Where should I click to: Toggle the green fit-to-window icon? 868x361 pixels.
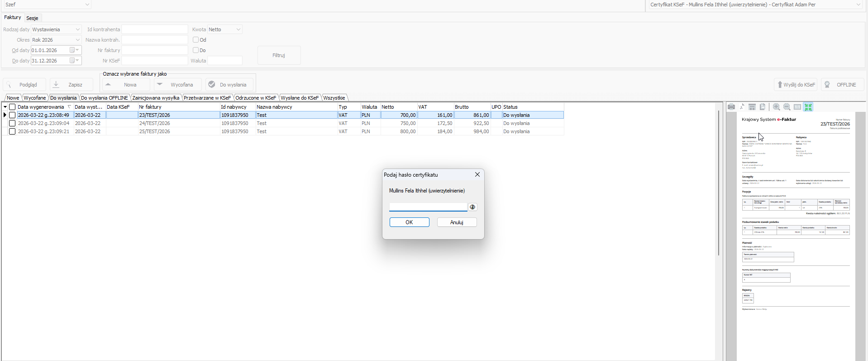[x=808, y=107]
